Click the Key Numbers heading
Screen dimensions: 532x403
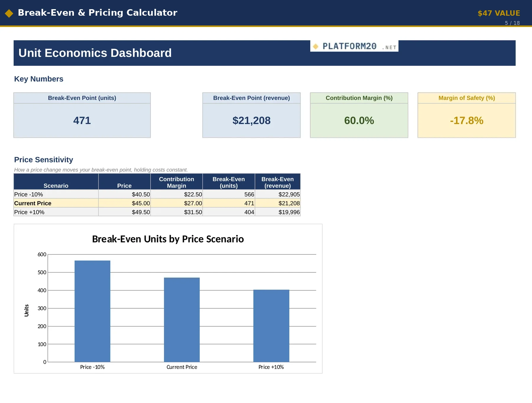click(x=39, y=79)
